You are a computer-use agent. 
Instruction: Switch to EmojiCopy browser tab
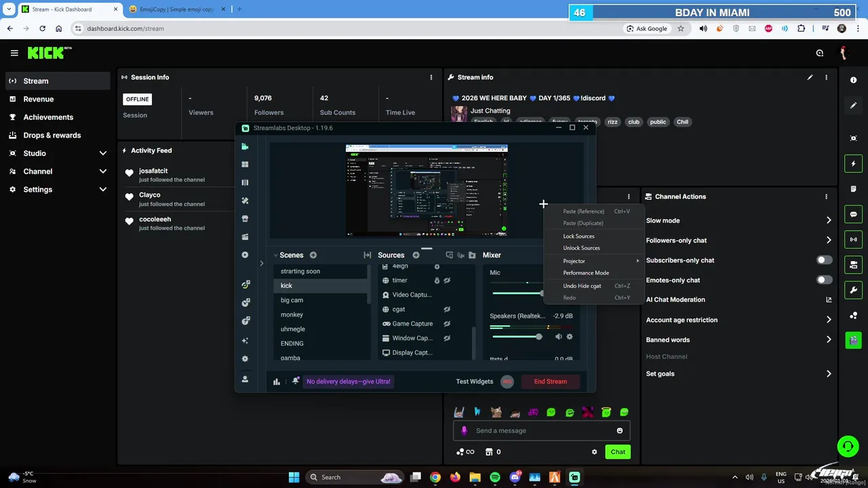pos(176,9)
